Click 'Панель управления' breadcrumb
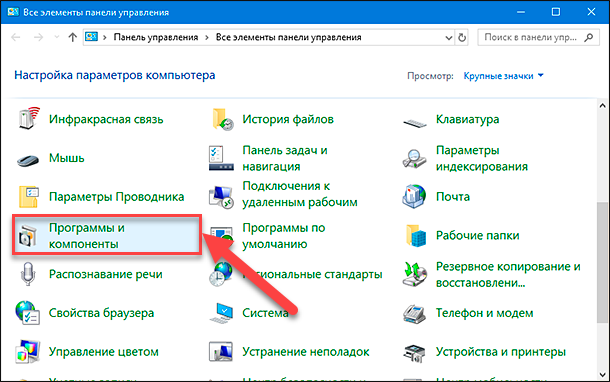This screenshot has width=610, height=382. 156,37
